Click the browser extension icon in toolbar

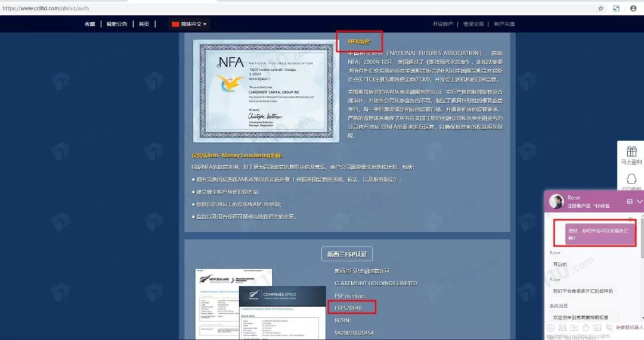tap(617, 8)
